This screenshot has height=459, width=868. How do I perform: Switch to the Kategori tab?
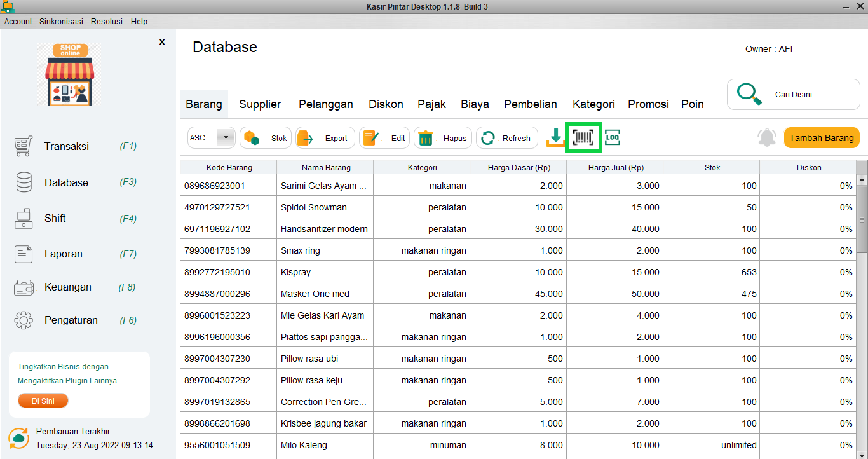(593, 104)
